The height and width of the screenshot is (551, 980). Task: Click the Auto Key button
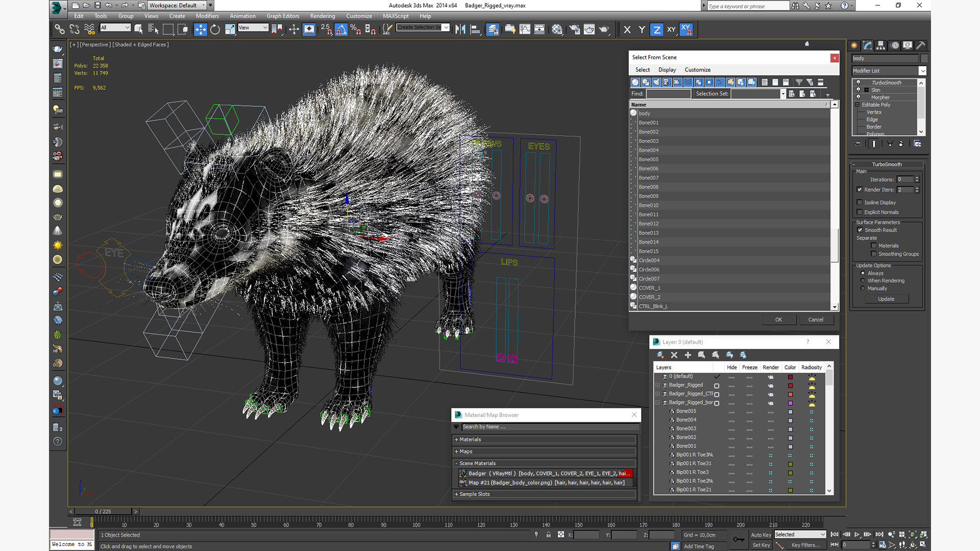pos(761,535)
